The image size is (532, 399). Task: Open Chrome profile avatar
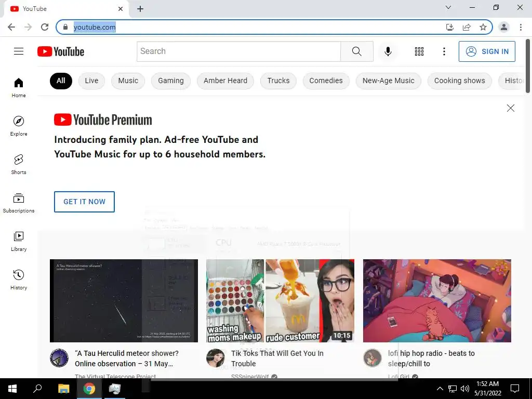(x=504, y=27)
